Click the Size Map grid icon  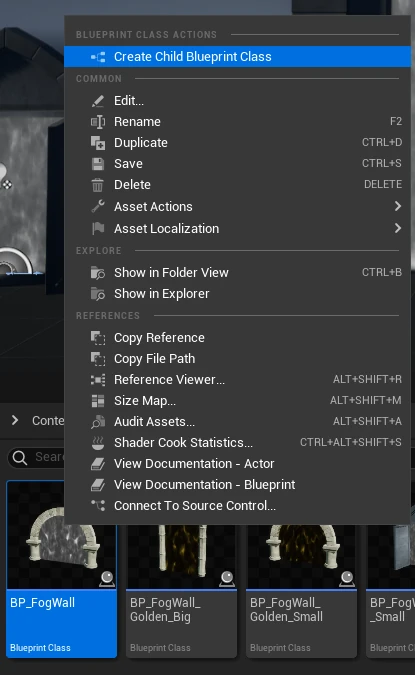pos(98,401)
